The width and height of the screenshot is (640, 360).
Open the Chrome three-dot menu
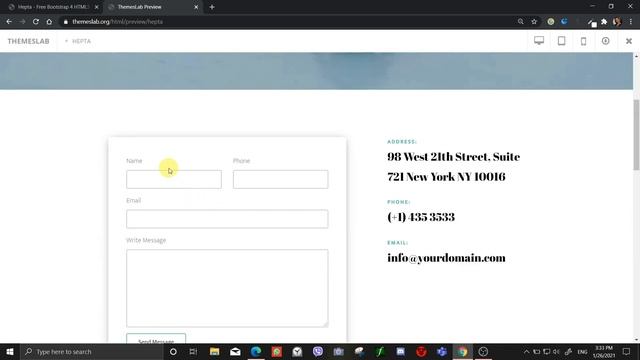pos(631,22)
